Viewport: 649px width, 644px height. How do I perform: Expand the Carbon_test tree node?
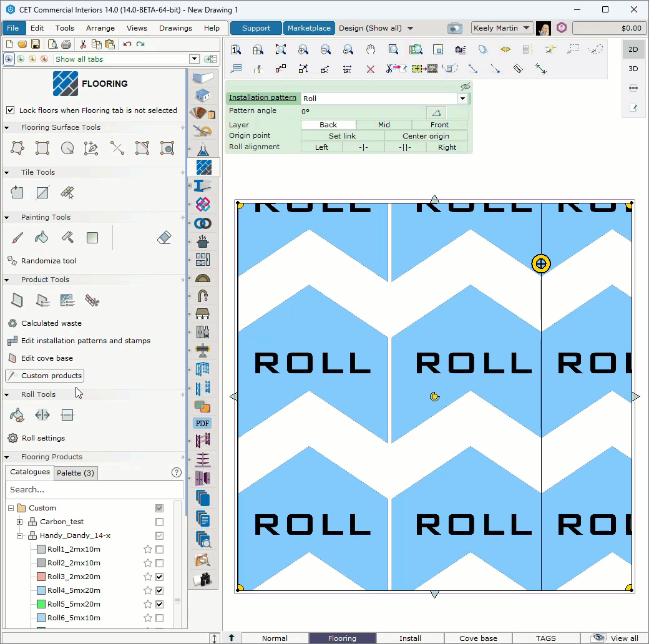pos(19,522)
